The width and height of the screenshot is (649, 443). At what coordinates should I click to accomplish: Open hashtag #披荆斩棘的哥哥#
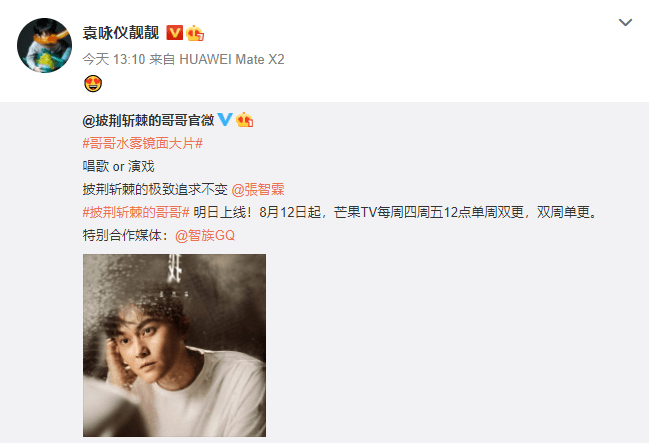coord(136,212)
